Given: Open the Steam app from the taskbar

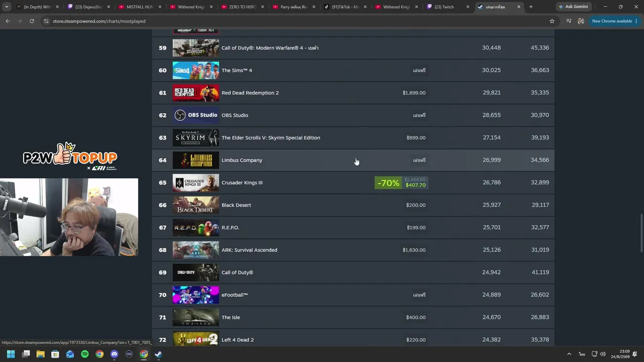Looking at the screenshot, I should (x=158, y=354).
